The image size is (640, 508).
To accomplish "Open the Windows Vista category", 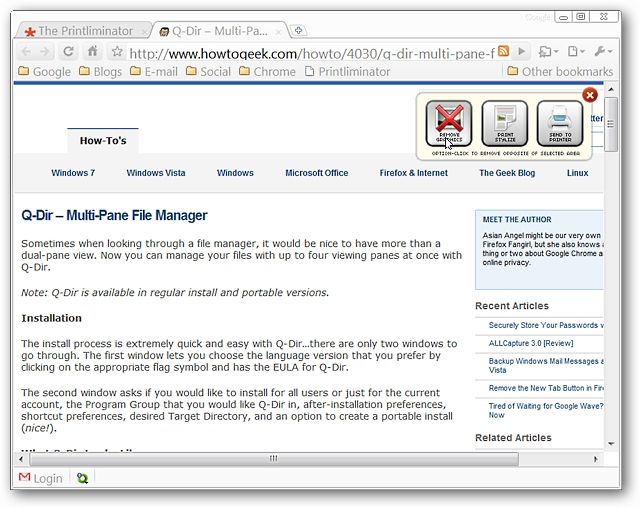I will point(156,173).
